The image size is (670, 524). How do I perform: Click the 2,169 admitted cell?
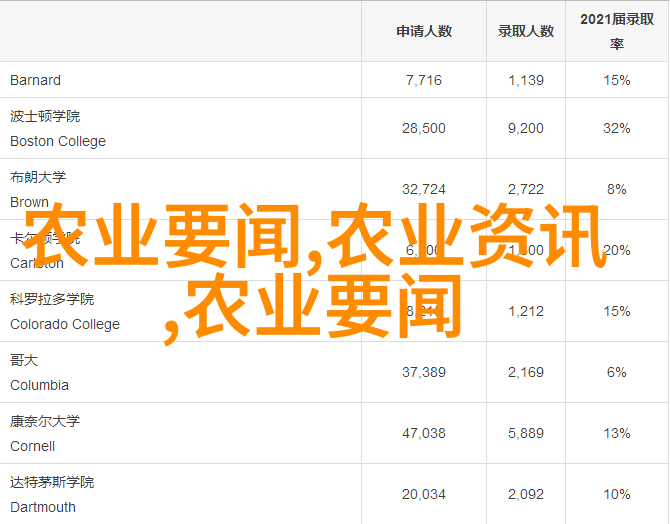tap(526, 372)
